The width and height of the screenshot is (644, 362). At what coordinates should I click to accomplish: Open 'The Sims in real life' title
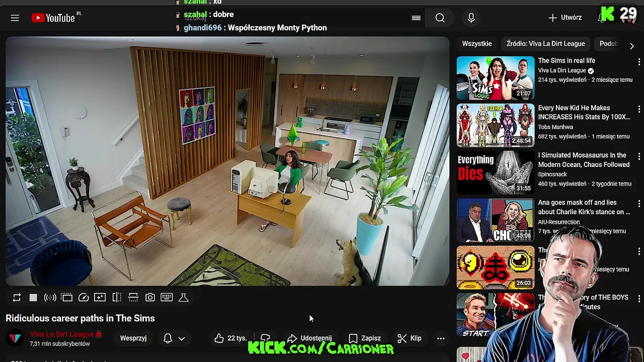pyautogui.click(x=567, y=61)
